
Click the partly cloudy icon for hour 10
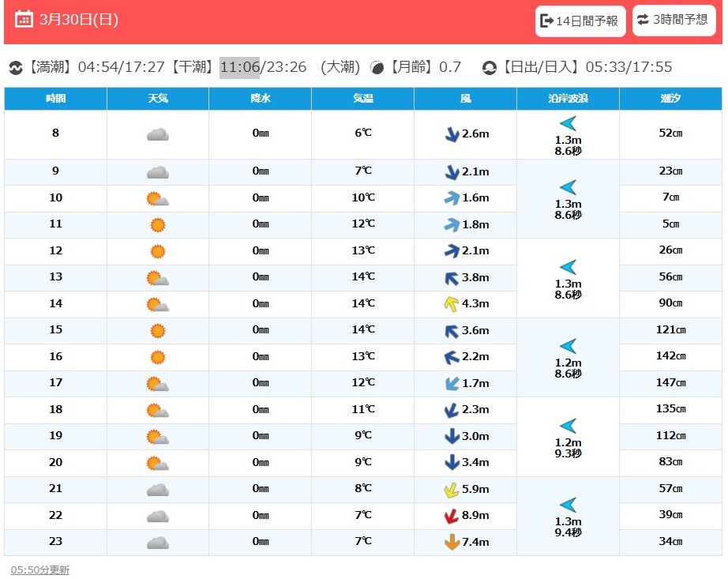[x=158, y=199]
